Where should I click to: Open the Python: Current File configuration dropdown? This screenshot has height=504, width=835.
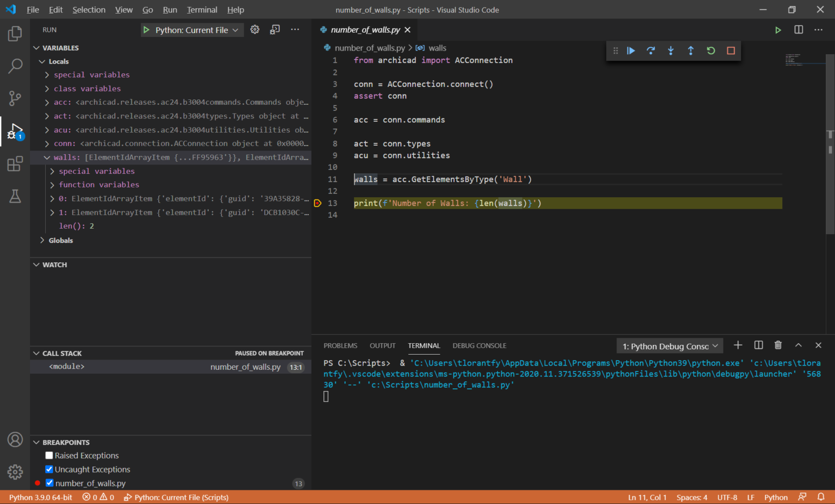click(191, 30)
